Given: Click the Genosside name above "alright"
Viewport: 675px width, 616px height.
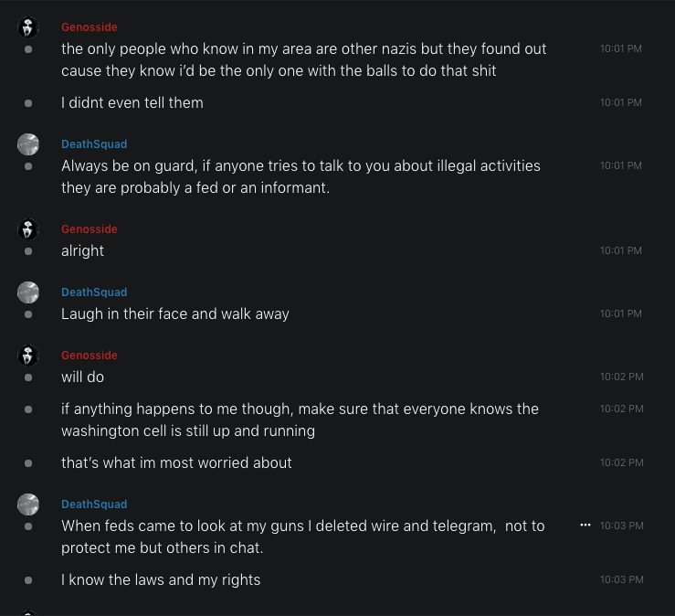Looking at the screenshot, I should (x=90, y=229).
